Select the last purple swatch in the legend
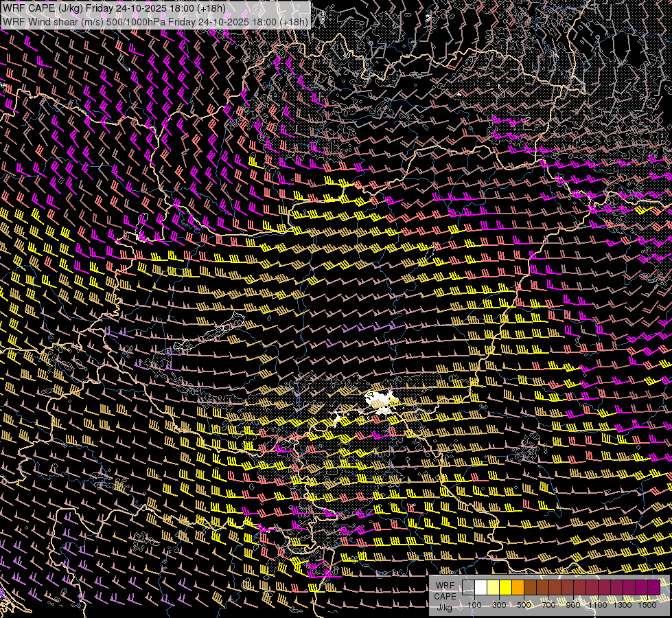The image size is (672, 618). click(x=653, y=588)
